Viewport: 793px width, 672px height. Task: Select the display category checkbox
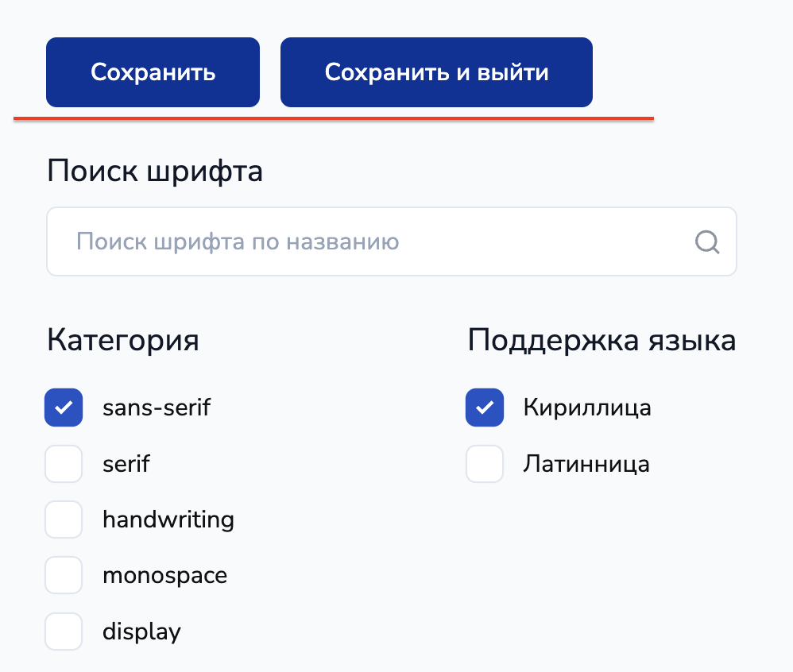click(64, 631)
